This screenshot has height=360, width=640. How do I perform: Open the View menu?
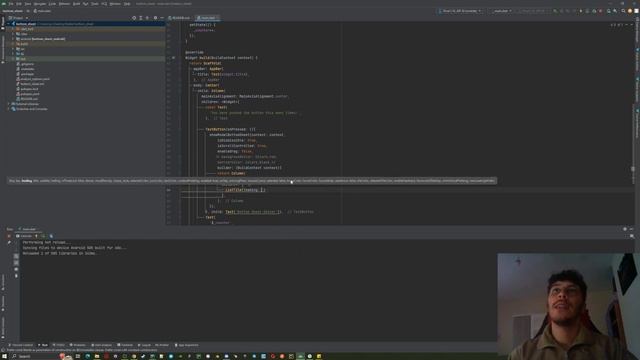pyautogui.click(x=28, y=4)
